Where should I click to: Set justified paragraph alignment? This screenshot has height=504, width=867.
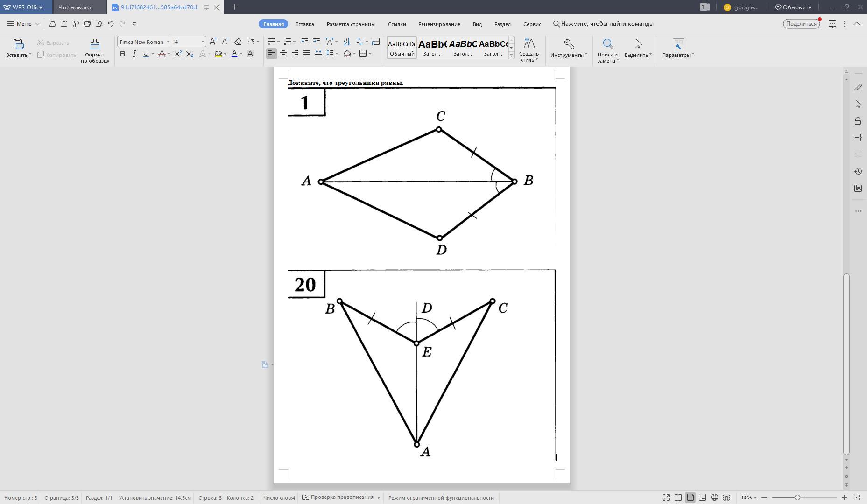(x=307, y=54)
